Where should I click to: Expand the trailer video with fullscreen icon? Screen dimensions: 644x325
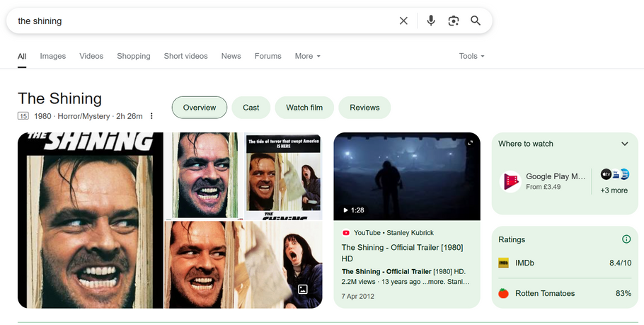point(471,142)
